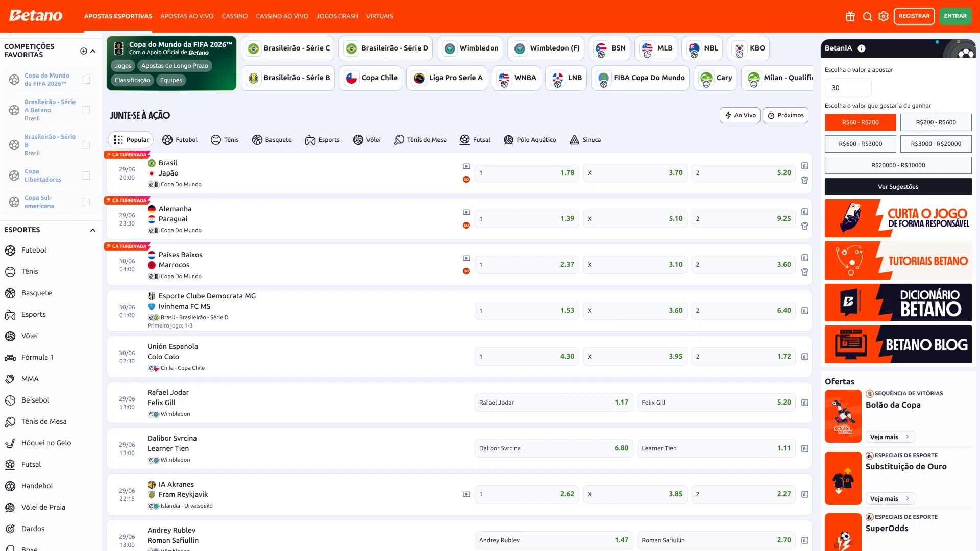Select MMA in sports sidebar
This screenshot has height=551, width=980.
pos(51,379)
